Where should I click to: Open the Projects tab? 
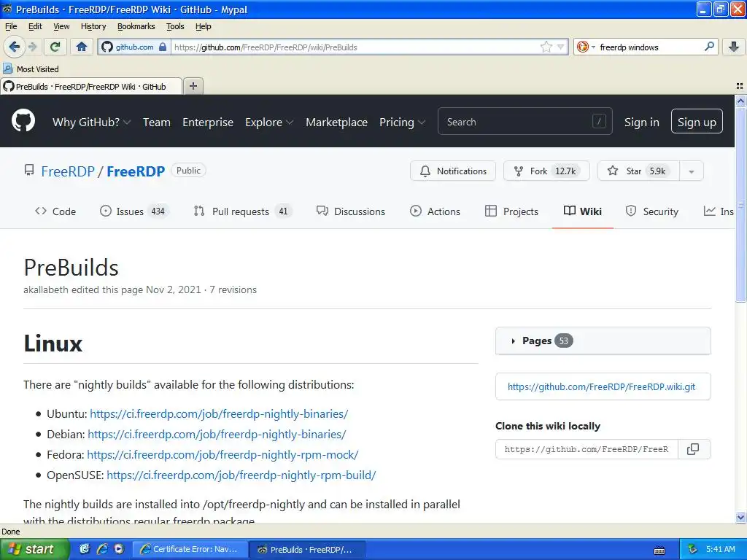pos(511,211)
